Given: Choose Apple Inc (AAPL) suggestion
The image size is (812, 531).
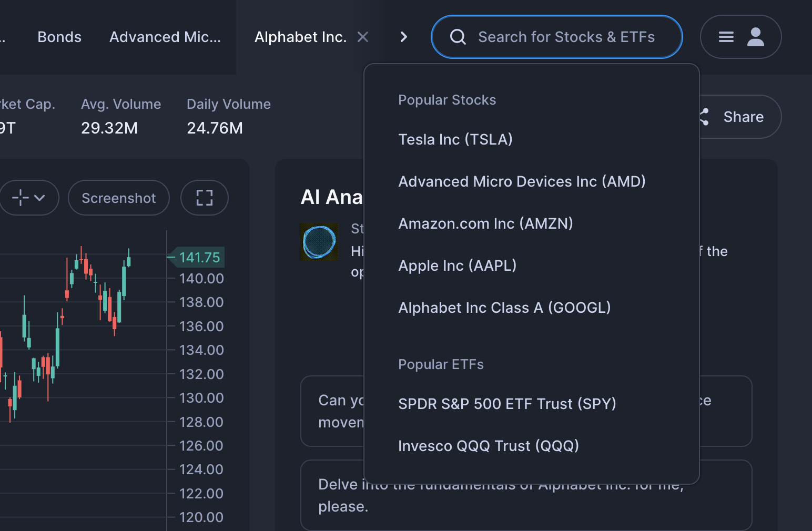Looking at the screenshot, I should coord(458,265).
